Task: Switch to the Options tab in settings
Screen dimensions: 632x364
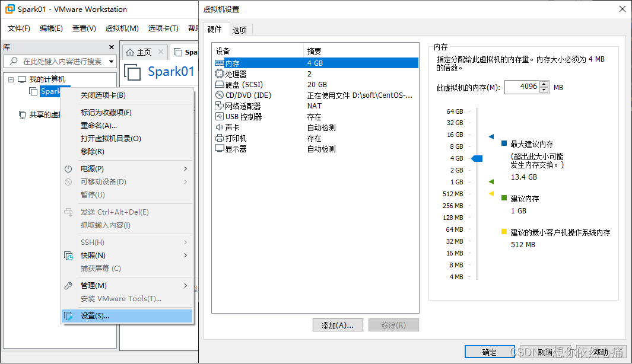Action: pos(240,30)
